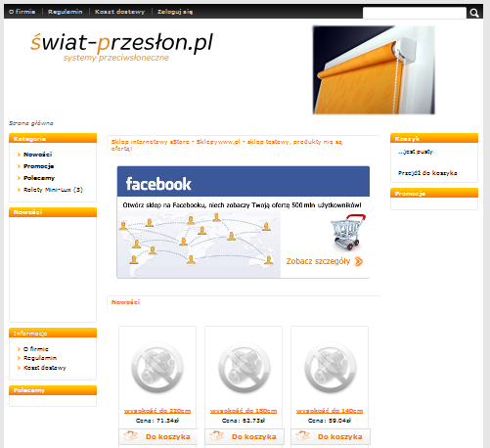Click the search magnifier icon

[x=474, y=13]
